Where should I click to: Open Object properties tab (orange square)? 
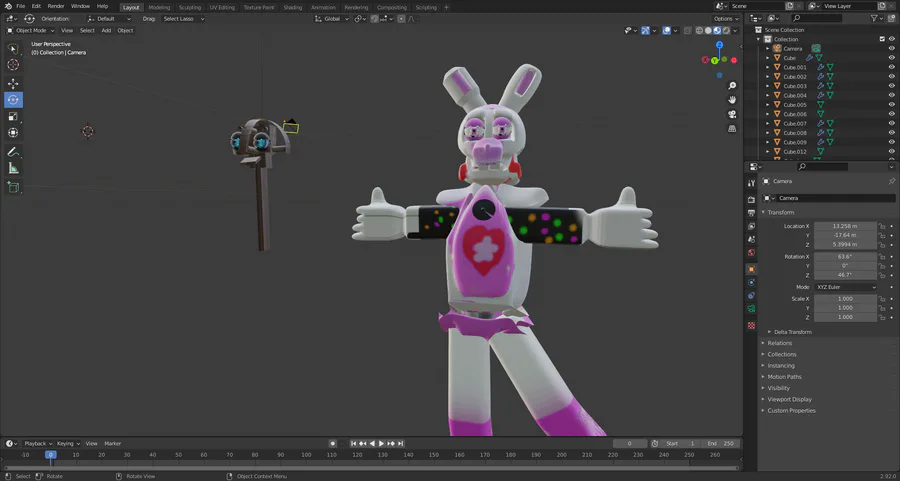coord(751,269)
